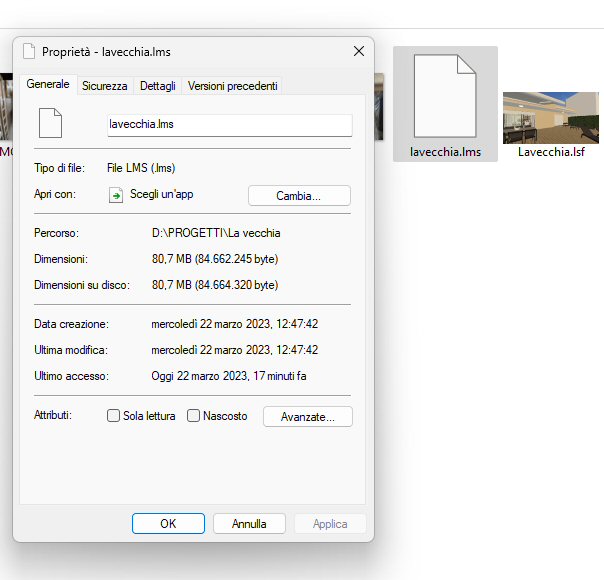This screenshot has height=580, width=604.
Task: Click the Scegli un'app text
Action: 161,194
